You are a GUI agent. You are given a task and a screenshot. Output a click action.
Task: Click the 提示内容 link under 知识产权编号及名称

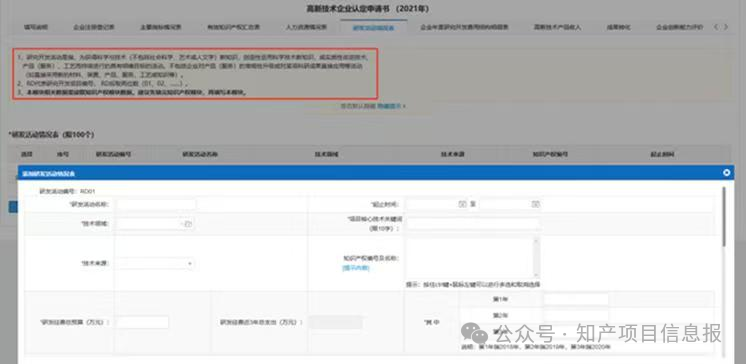tap(355, 268)
